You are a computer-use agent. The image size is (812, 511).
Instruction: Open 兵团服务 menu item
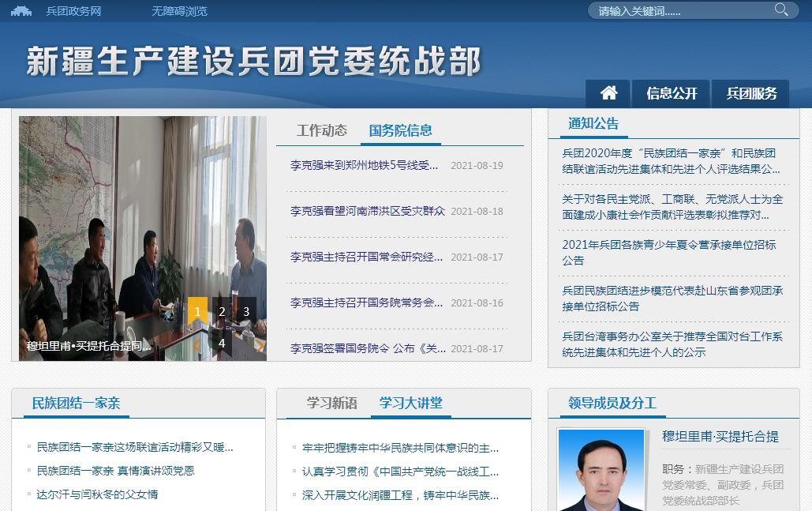(x=751, y=93)
